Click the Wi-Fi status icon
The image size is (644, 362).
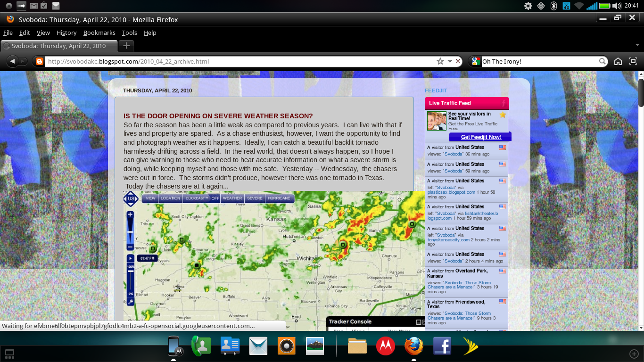(x=579, y=6)
